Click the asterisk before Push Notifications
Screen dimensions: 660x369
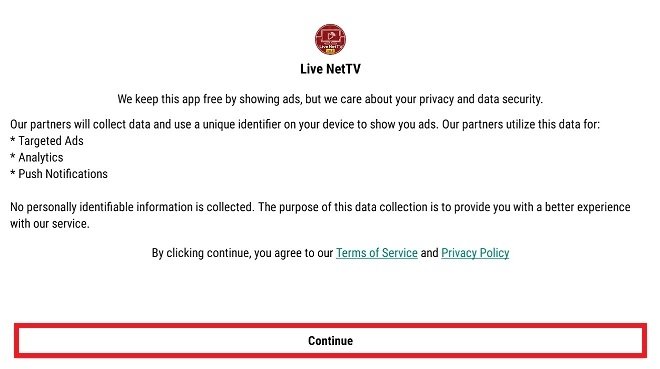point(13,173)
